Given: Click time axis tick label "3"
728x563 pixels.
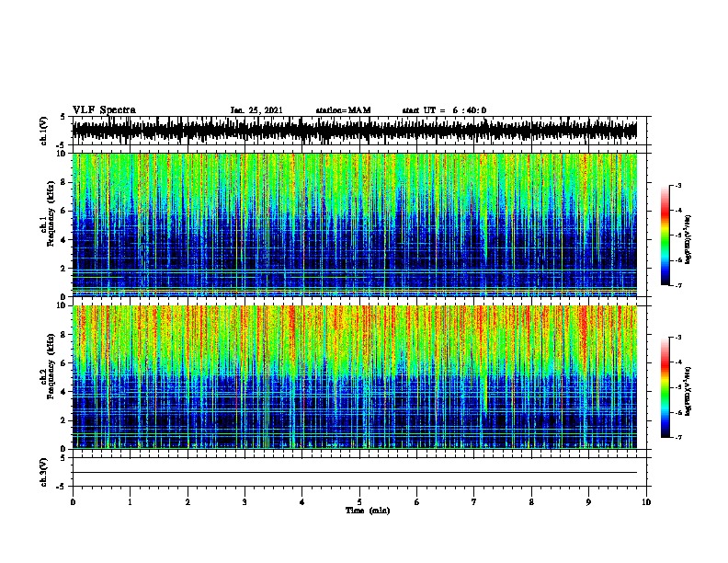Looking at the screenshot, I should point(245,502).
